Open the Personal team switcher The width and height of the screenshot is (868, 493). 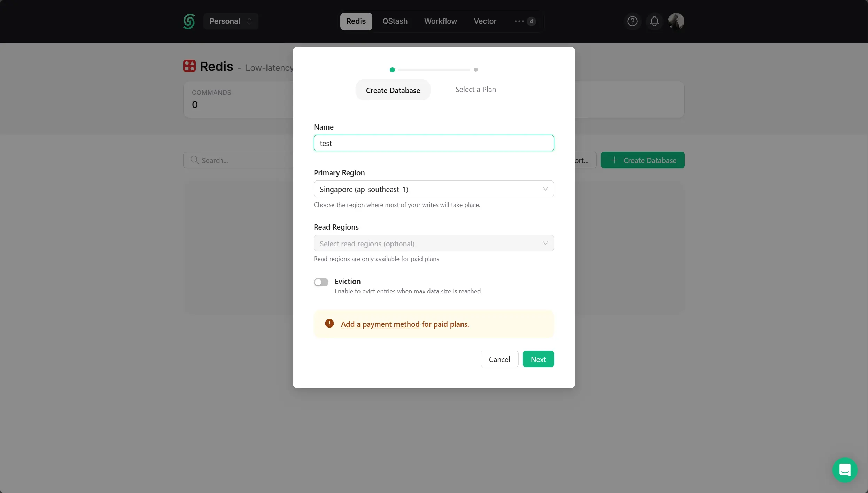click(x=231, y=21)
